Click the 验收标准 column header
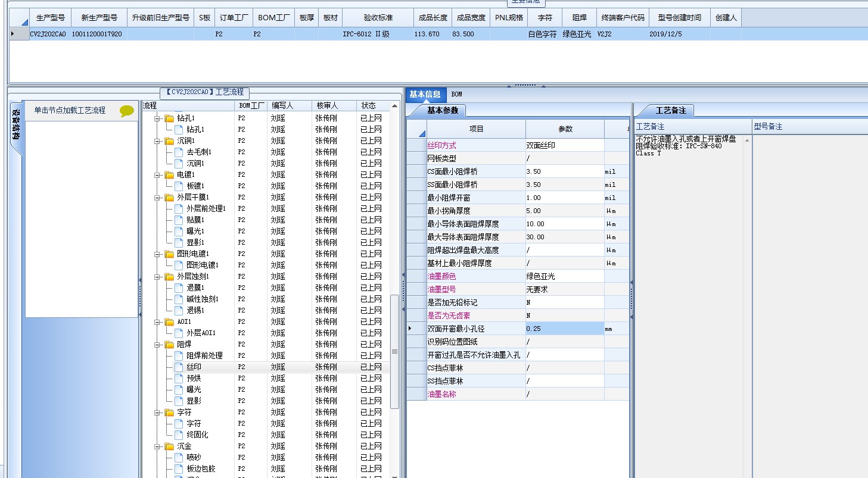This screenshot has width=868, height=478. pyautogui.click(x=378, y=18)
